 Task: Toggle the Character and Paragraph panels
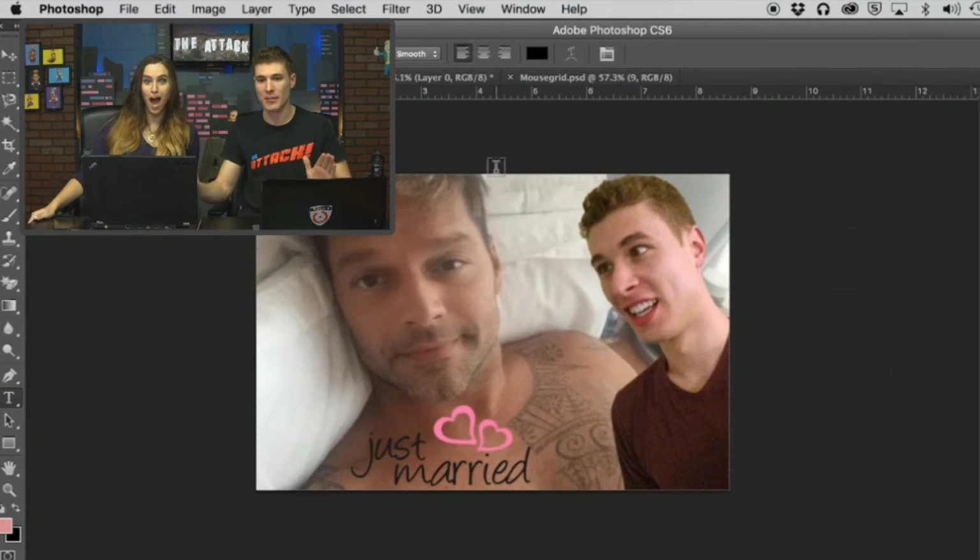[x=607, y=54]
